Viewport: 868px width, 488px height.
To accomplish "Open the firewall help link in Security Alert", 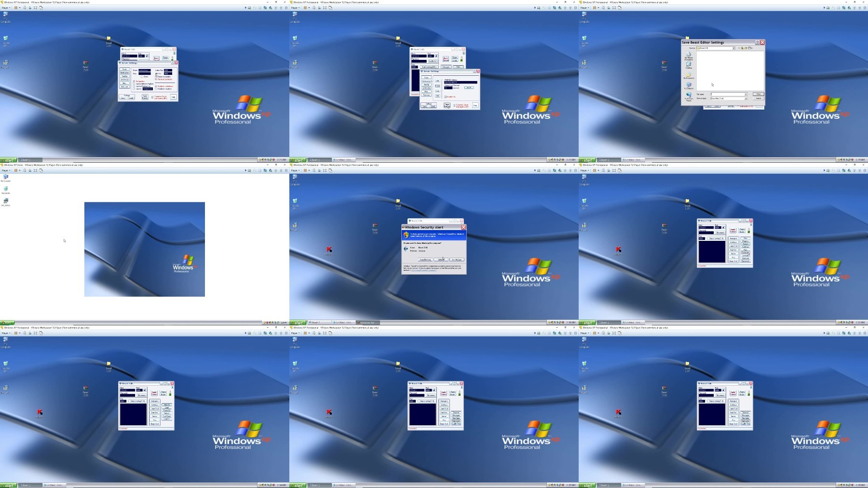I will (x=424, y=270).
